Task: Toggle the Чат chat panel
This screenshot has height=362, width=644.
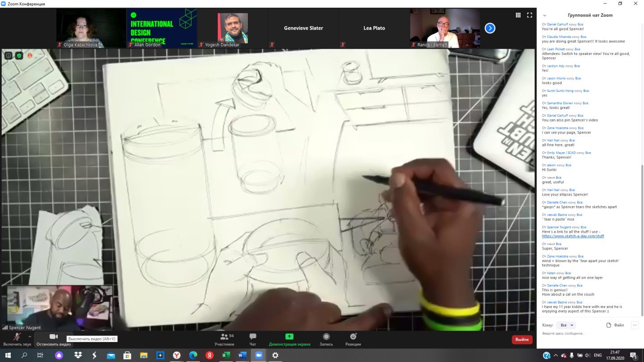Action: 253,339
